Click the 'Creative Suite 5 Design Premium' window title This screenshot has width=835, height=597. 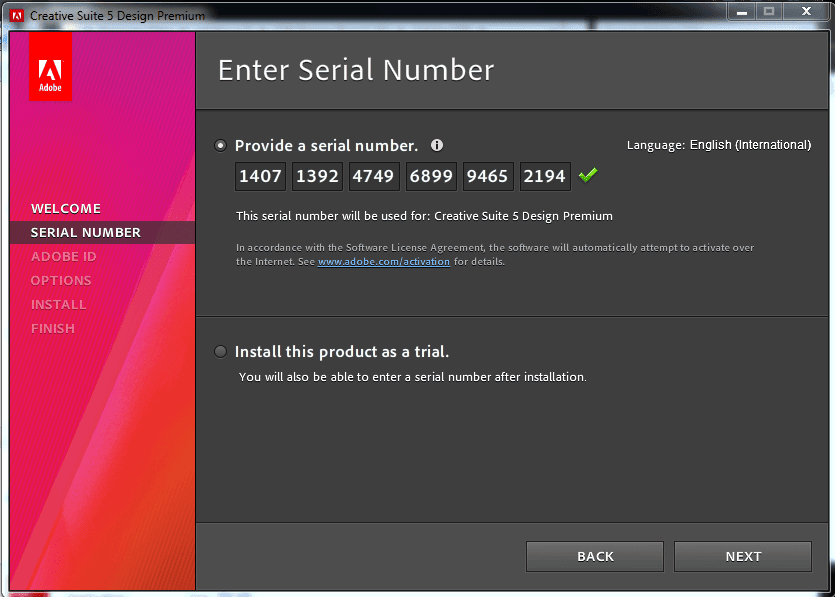click(117, 16)
